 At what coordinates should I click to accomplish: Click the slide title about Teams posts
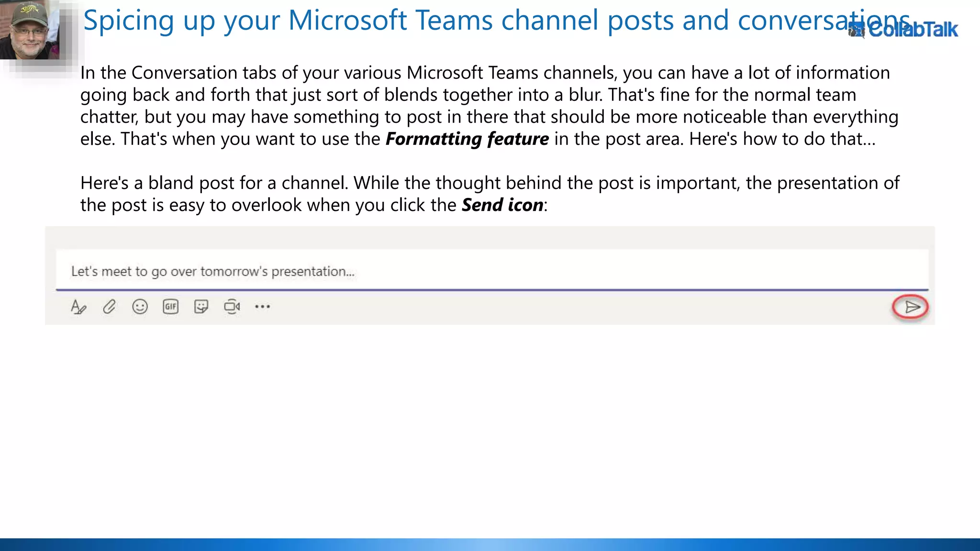point(498,20)
